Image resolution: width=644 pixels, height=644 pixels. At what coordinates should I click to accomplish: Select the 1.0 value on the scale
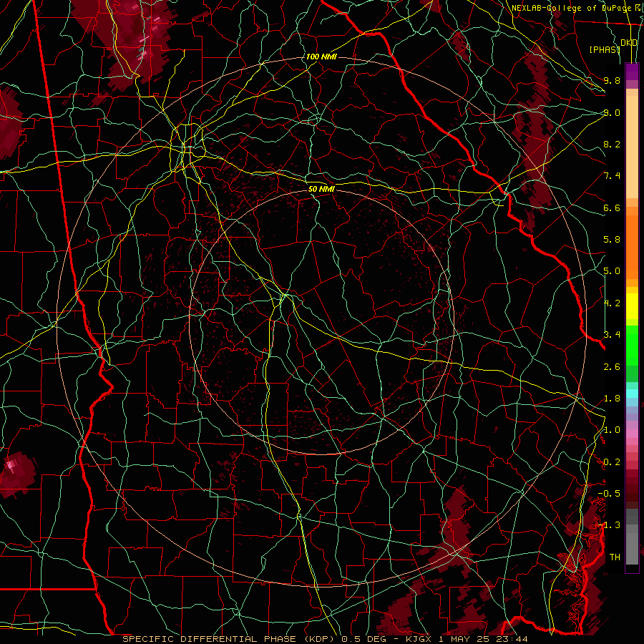[612, 430]
